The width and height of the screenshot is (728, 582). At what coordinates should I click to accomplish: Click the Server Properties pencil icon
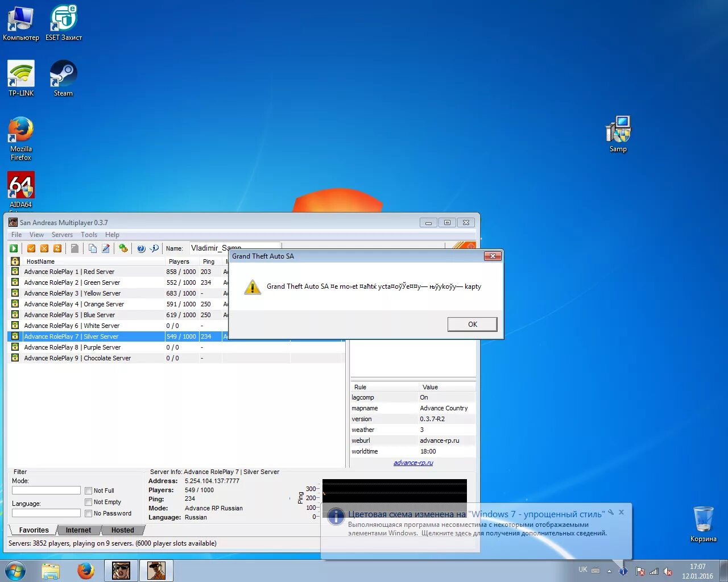tap(106, 248)
